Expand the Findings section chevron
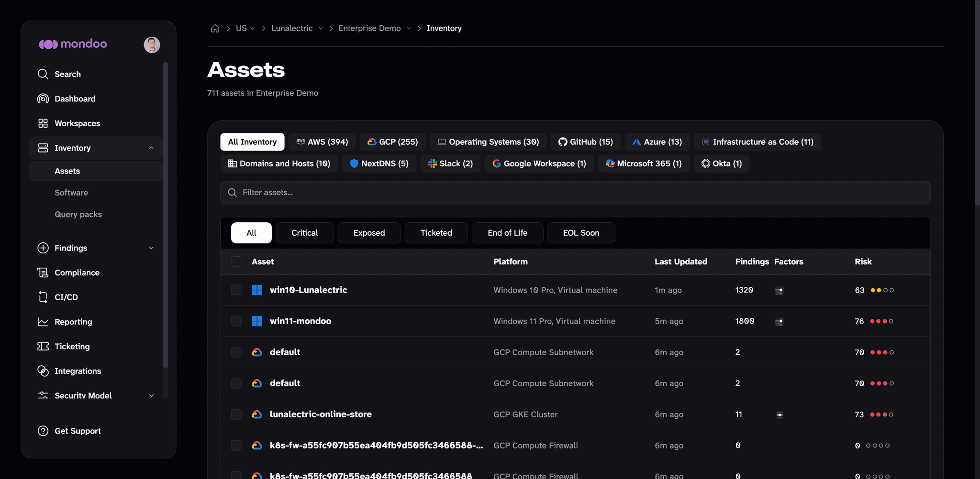The width and height of the screenshot is (980, 479). [x=151, y=248]
